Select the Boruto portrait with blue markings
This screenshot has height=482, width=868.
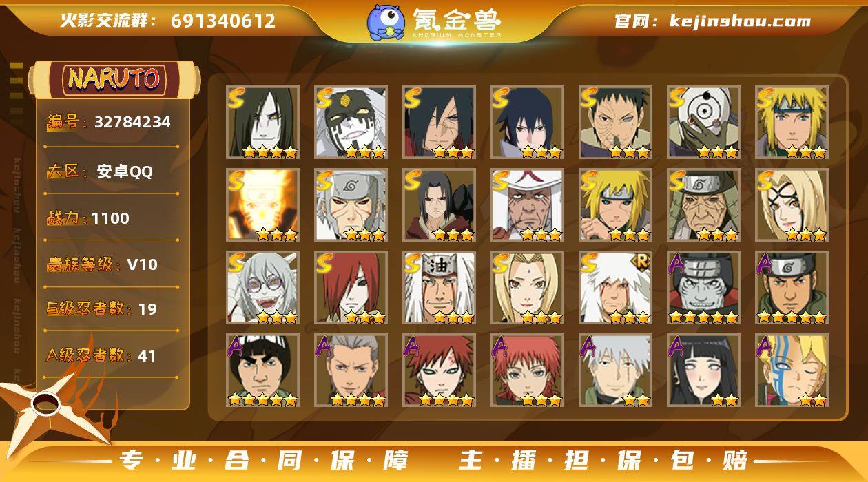(x=792, y=370)
